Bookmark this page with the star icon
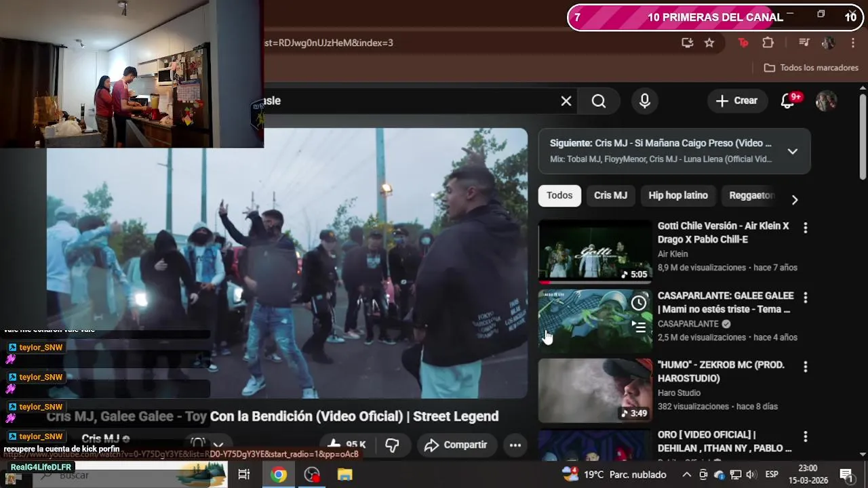 tap(709, 43)
